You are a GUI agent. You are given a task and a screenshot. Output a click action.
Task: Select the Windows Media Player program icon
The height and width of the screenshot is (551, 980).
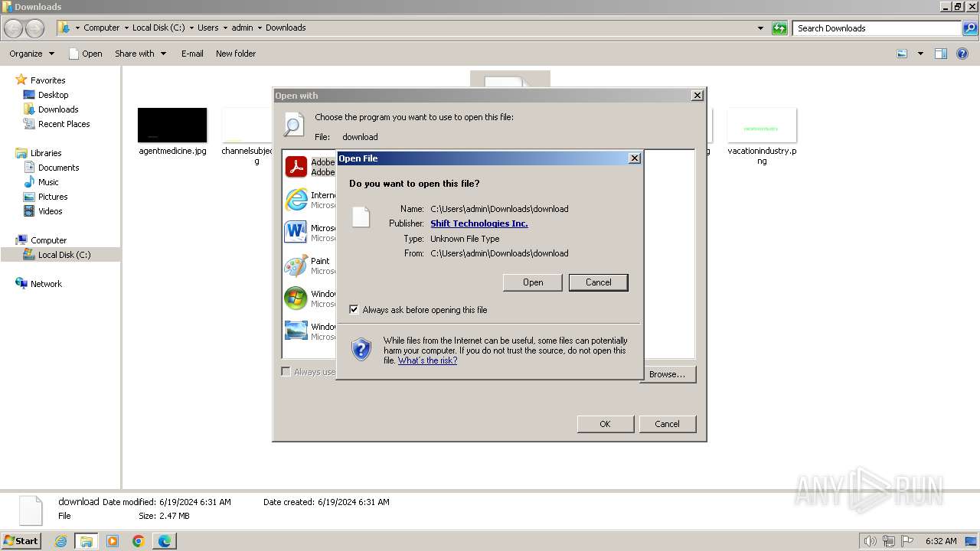[296, 298]
